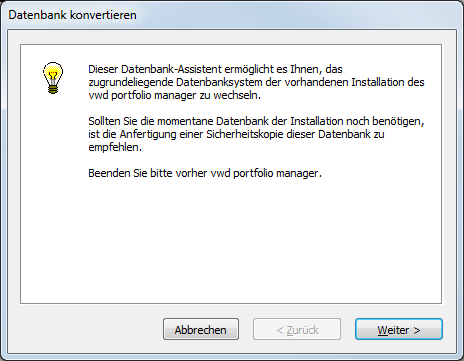
Task: Click the word 'benötigen' in the second paragraph
Action: pyautogui.click(x=397, y=121)
